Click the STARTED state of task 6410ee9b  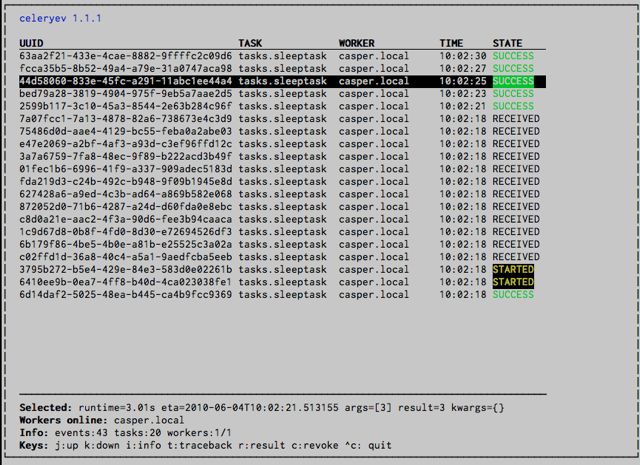tap(513, 282)
